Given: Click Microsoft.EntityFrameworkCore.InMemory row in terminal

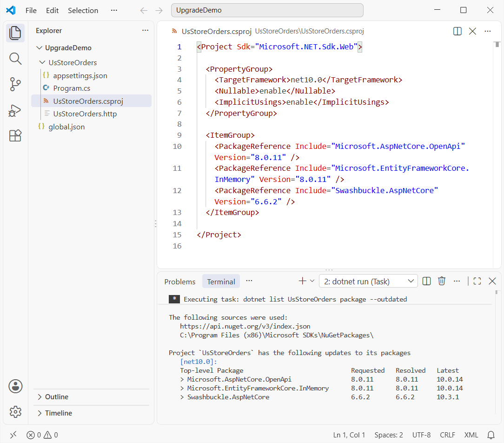Looking at the screenshot, I should pos(321,388).
